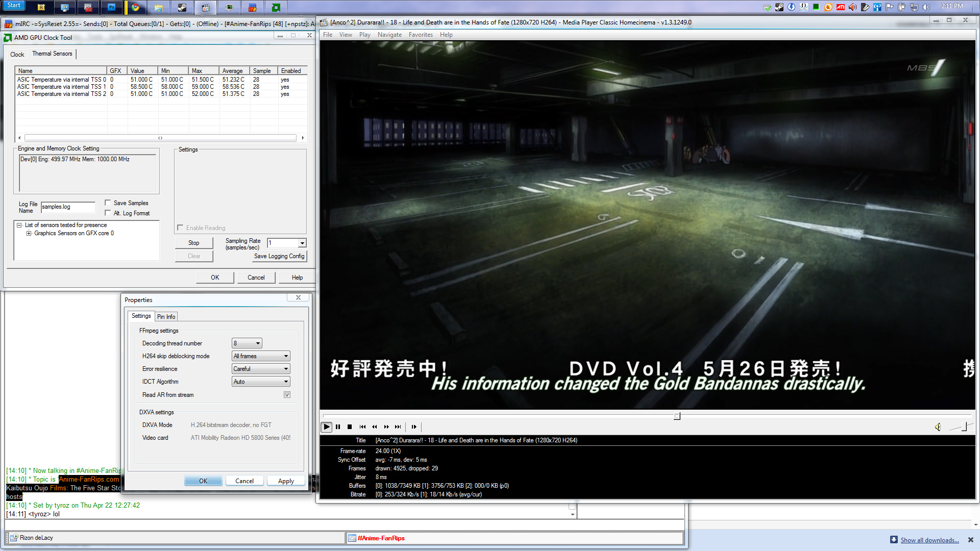This screenshot has width=980, height=551.
Task: Open the Help menu in Media Player Classic
Action: pyautogui.click(x=446, y=35)
